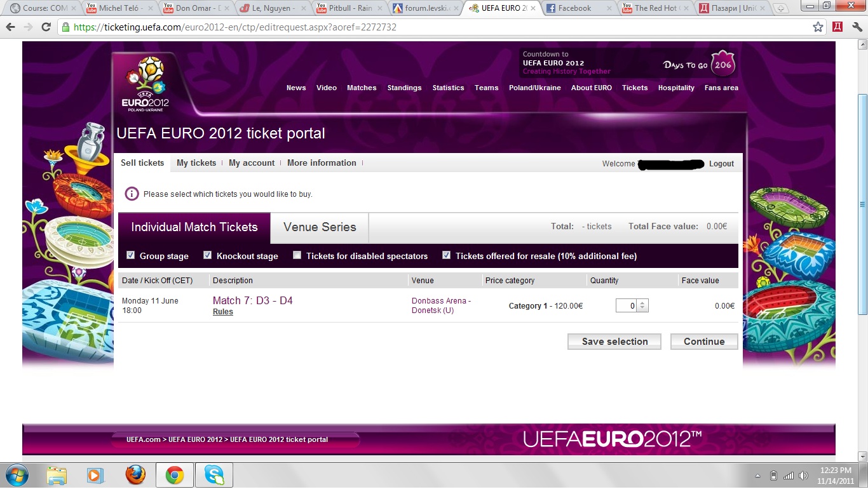Click the vertical page scrollbar thumb
Screen dimensions: 868x494
click(862, 203)
